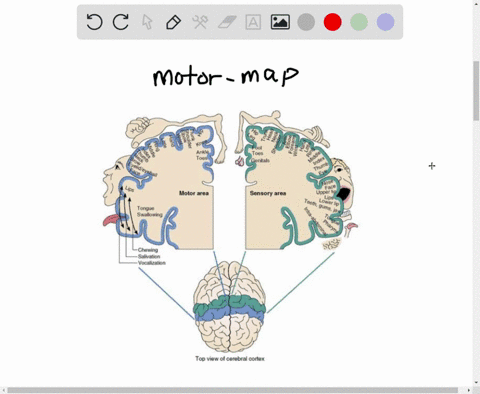Click the "Motor area" label
The image size is (480, 394).
tap(194, 193)
